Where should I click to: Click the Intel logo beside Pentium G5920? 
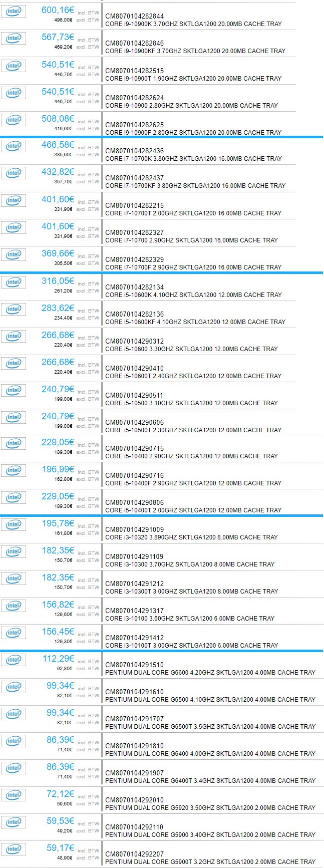point(14,795)
